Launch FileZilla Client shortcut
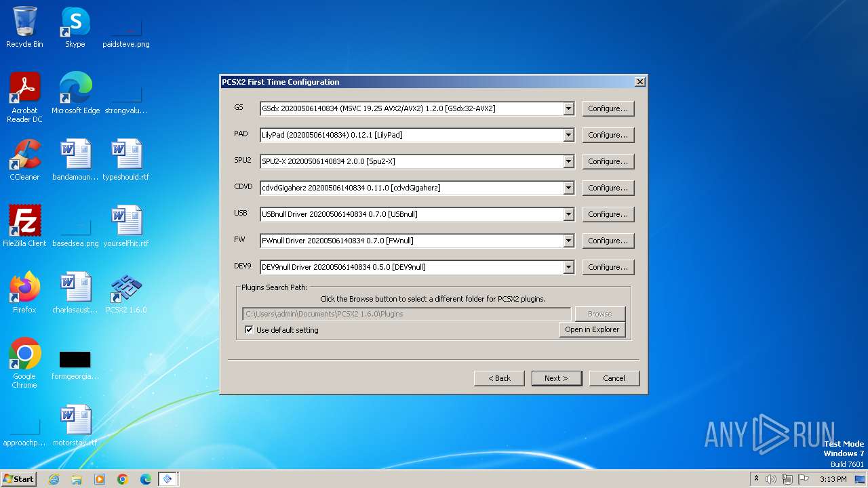Viewport: 868px width, 488px height. (24, 226)
